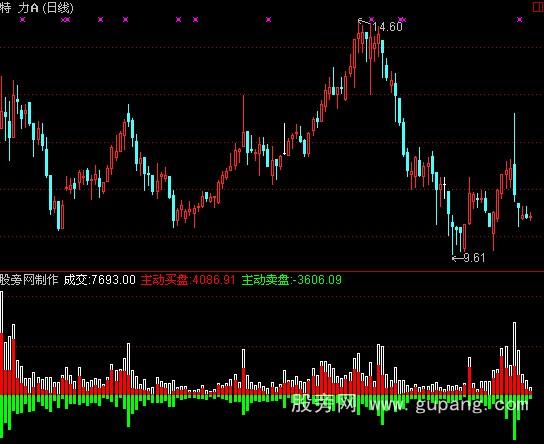
Task: Select the 9.61 low price label
Action: coord(474,258)
